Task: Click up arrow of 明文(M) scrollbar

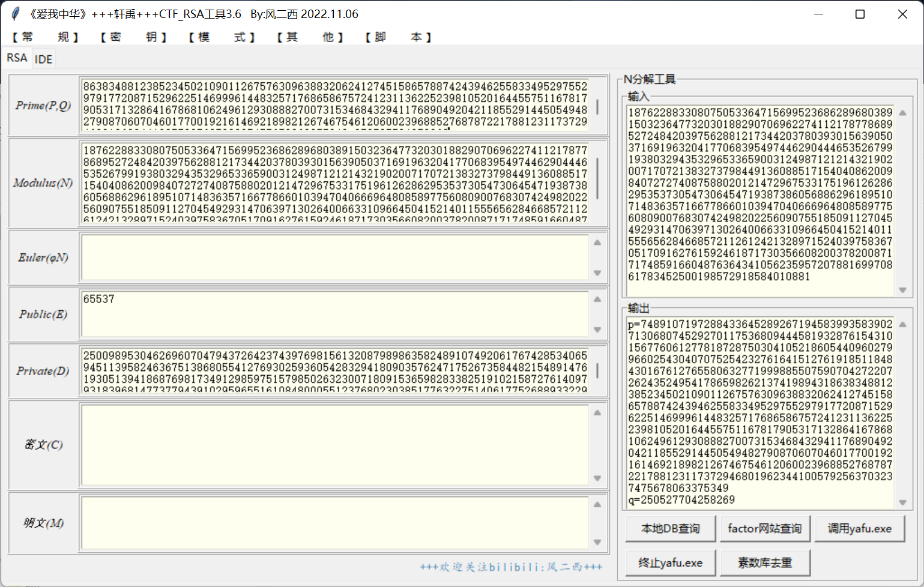Action: [597, 504]
